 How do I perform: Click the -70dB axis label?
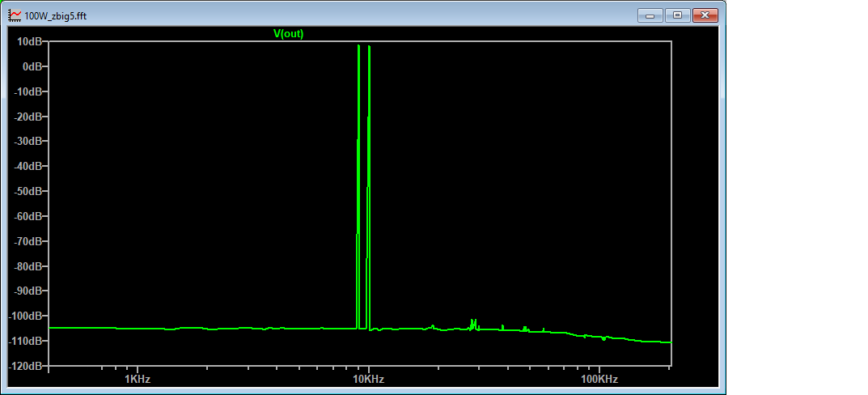coord(28,241)
